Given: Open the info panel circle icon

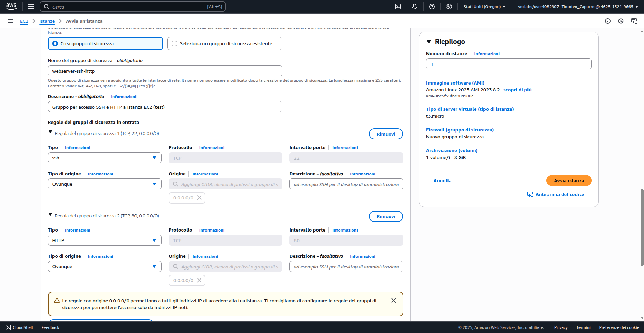Looking at the screenshot, I should click(608, 21).
